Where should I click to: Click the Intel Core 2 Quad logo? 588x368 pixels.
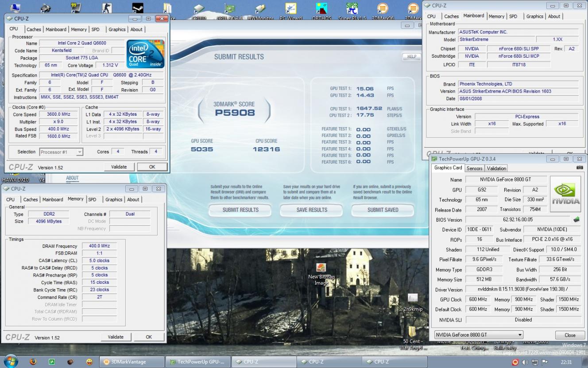146,54
